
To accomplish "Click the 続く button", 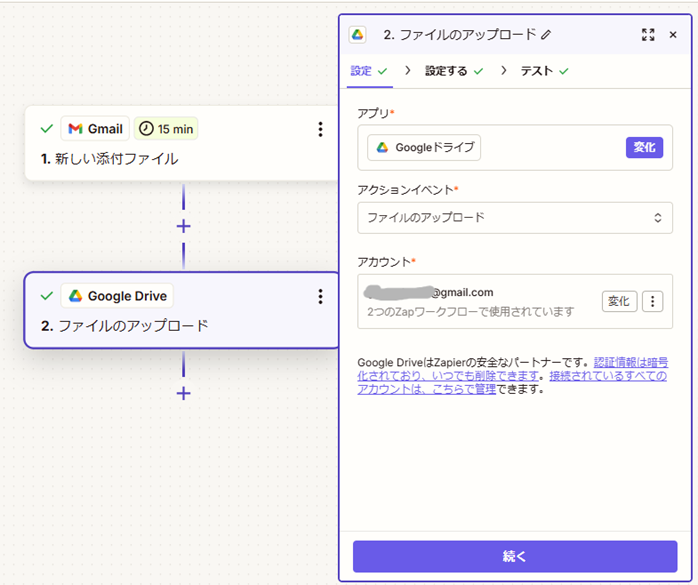I will [x=515, y=556].
